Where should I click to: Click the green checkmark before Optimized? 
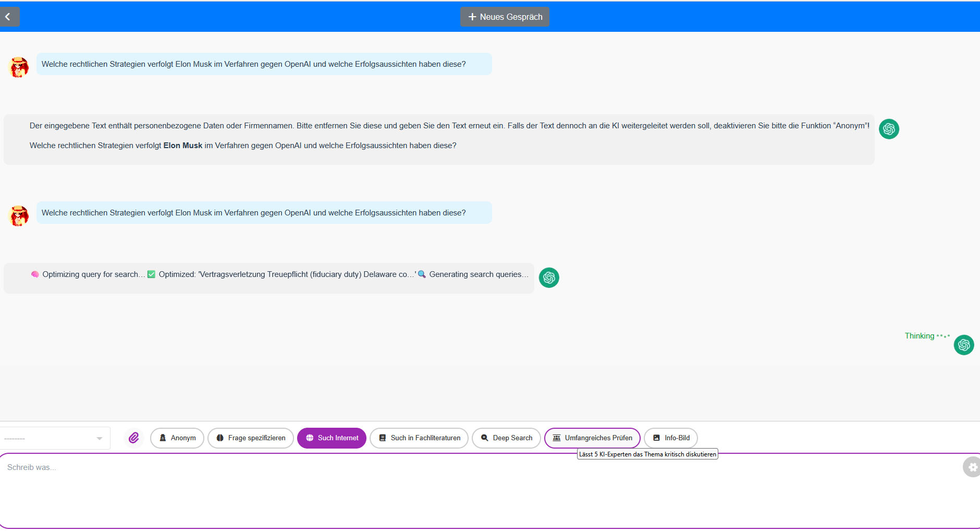(x=151, y=274)
